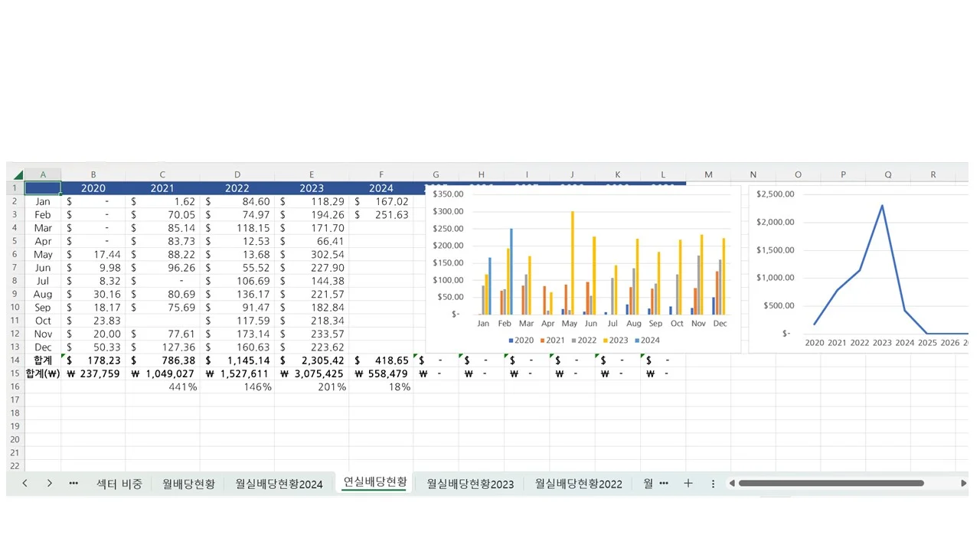
Task: Select column B header
Action: 93,174
